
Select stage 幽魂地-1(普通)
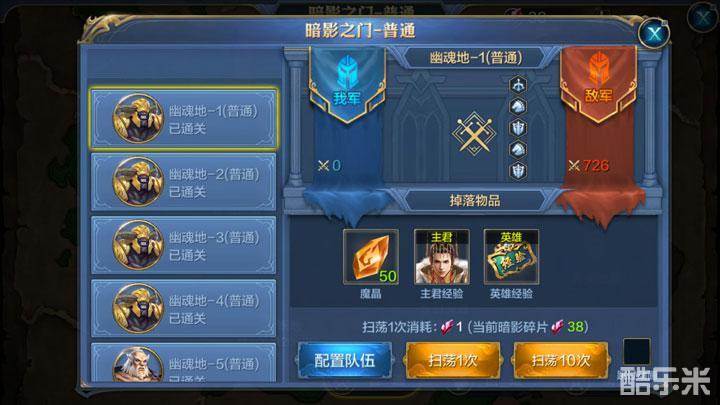[184, 119]
